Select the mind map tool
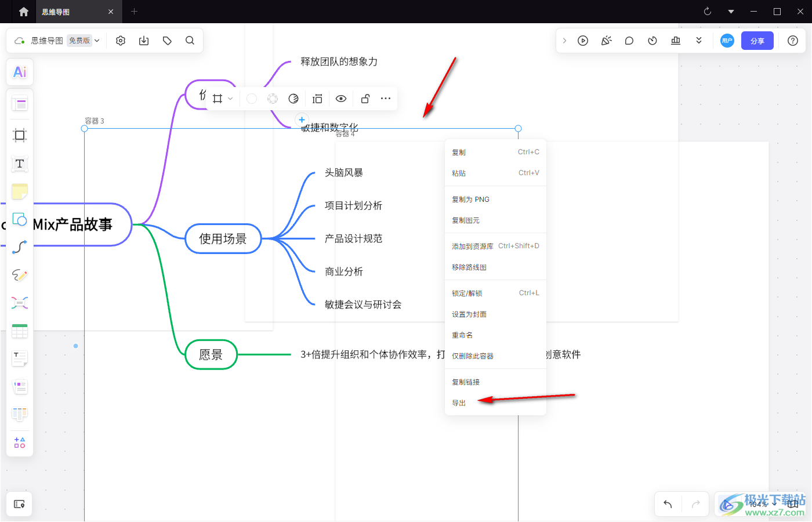812x522 pixels. [x=20, y=303]
